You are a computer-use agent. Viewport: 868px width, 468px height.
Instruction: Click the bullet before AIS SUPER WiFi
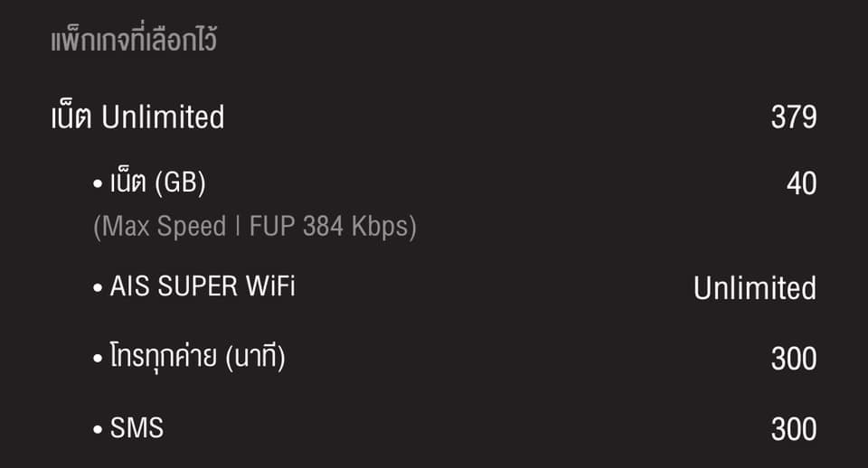coord(98,287)
